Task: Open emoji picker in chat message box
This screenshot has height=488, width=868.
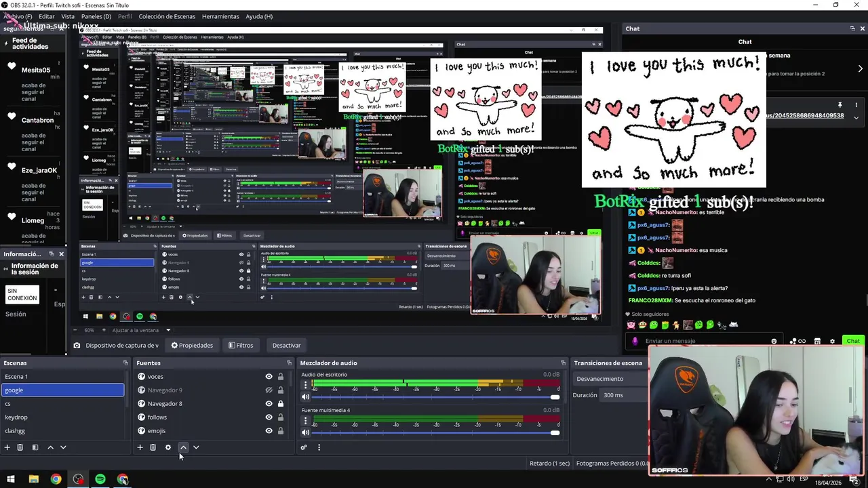Action: 774,341
